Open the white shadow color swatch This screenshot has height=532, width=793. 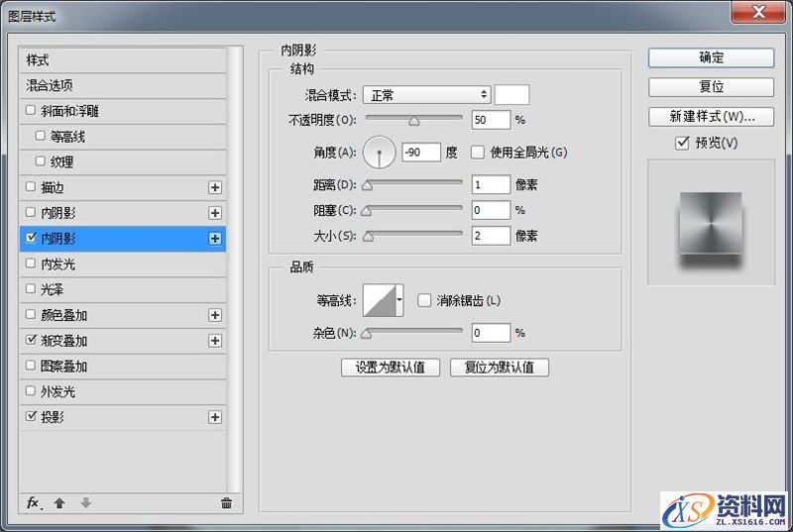coord(511,94)
